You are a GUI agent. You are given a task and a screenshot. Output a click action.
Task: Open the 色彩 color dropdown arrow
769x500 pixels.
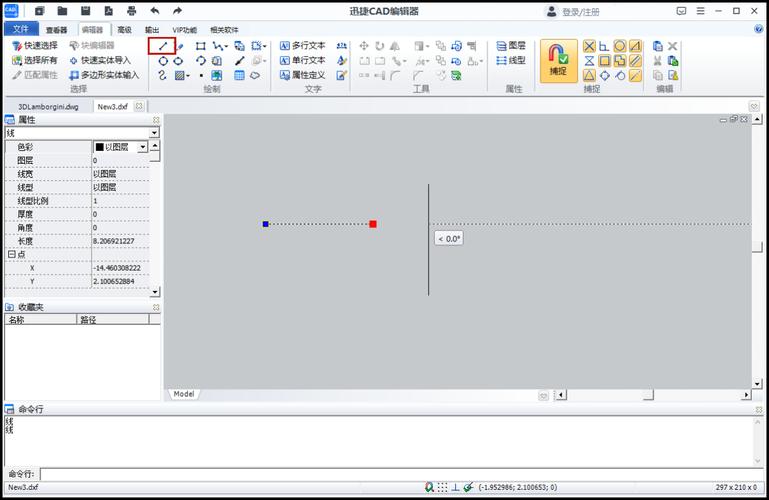point(143,147)
